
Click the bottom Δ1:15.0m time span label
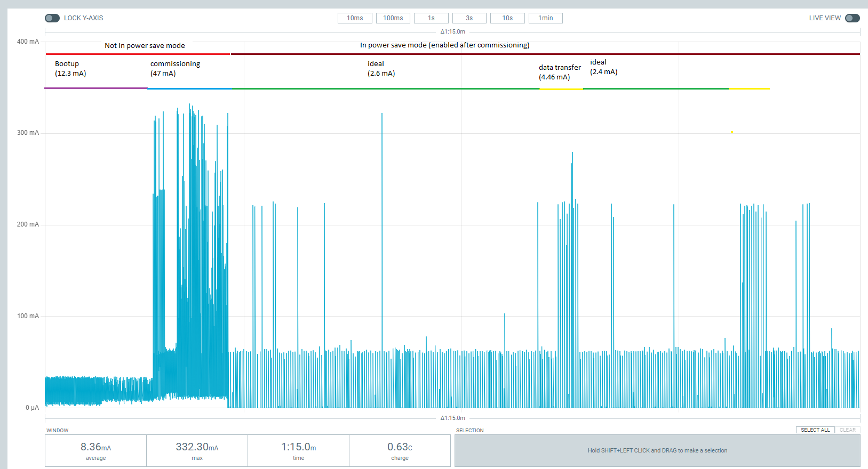[452, 418]
